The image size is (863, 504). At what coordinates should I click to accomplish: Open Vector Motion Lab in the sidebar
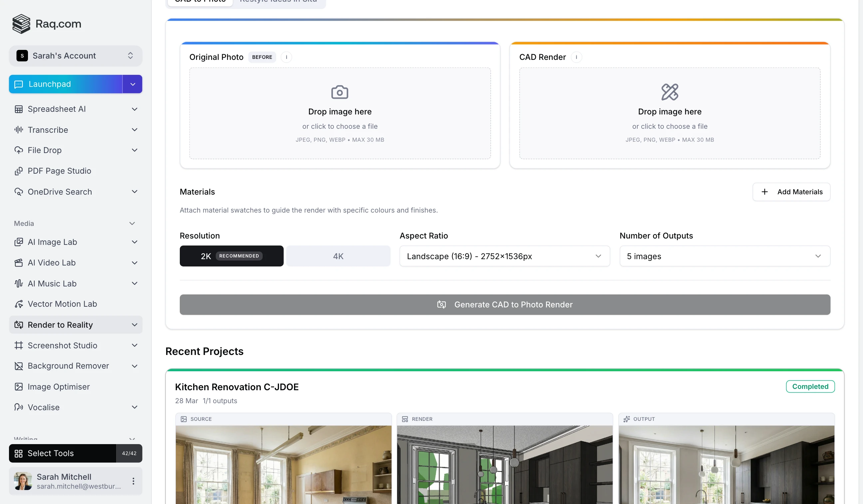tap(62, 304)
